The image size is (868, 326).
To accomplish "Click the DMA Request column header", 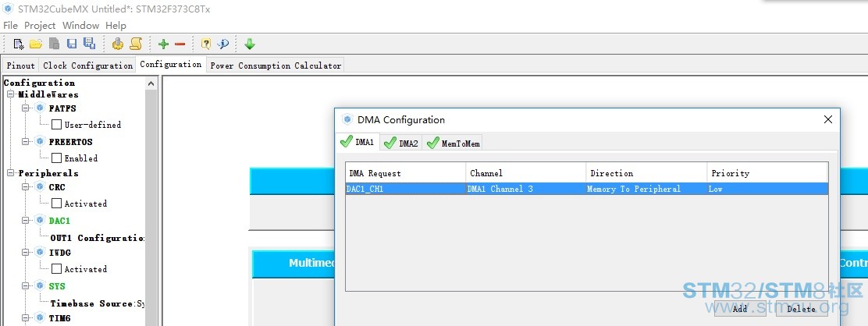I will tap(406, 173).
